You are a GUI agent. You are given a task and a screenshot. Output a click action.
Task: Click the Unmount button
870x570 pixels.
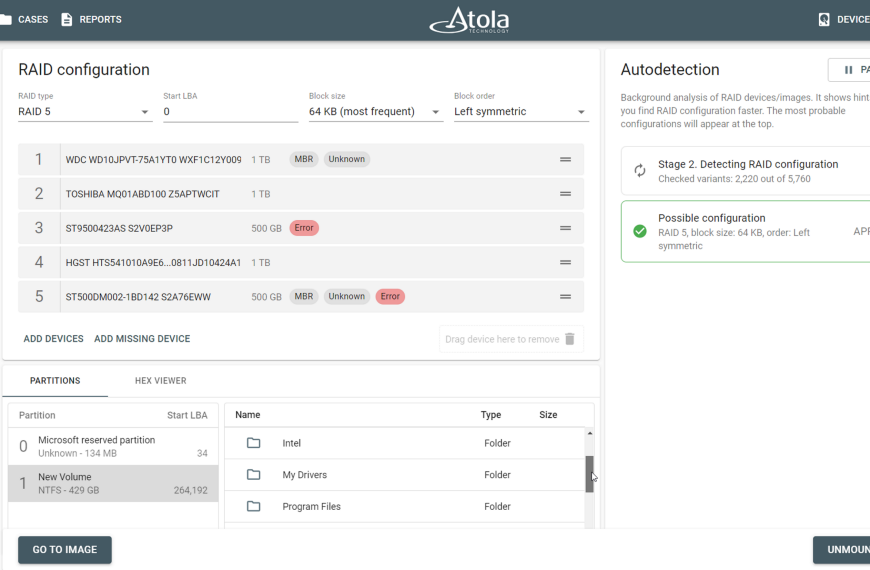click(x=842, y=549)
